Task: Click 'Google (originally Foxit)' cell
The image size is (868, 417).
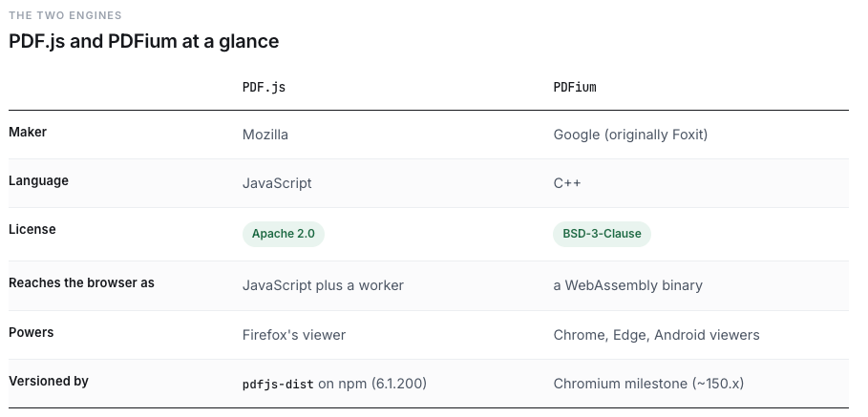Action: (630, 135)
